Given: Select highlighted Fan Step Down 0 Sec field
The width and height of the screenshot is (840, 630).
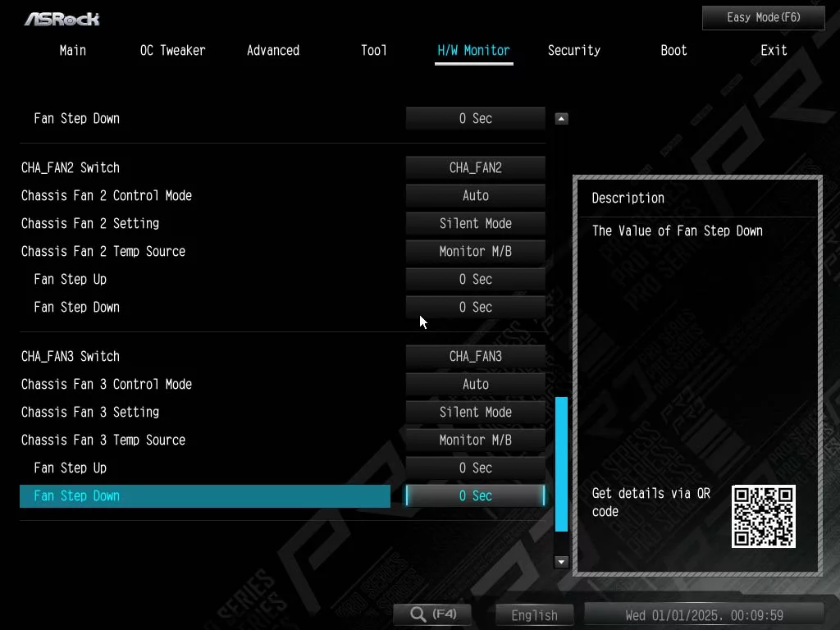Looking at the screenshot, I should (x=475, y=496).
